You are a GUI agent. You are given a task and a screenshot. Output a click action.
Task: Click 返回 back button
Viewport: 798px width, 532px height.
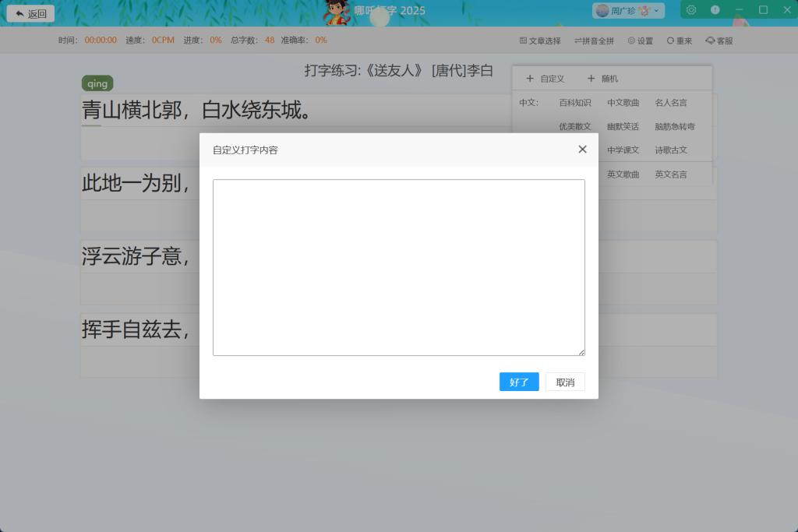(x=31, y=13)
